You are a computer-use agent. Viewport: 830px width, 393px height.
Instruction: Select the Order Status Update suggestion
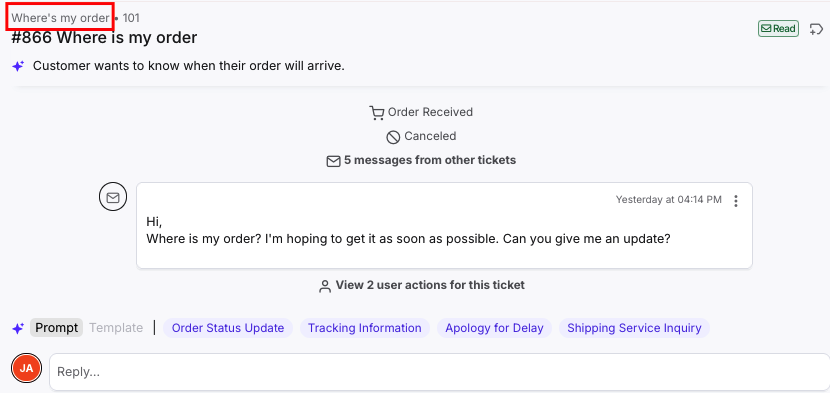pyautogui.click(x=228, y=328)
